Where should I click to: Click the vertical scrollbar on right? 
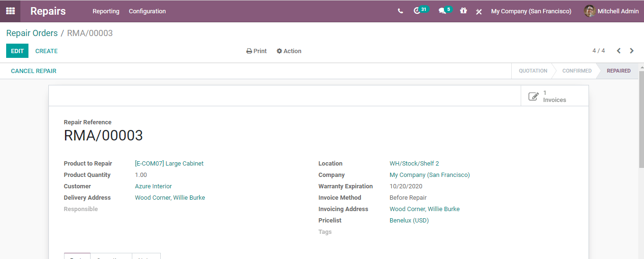(641, 119)
